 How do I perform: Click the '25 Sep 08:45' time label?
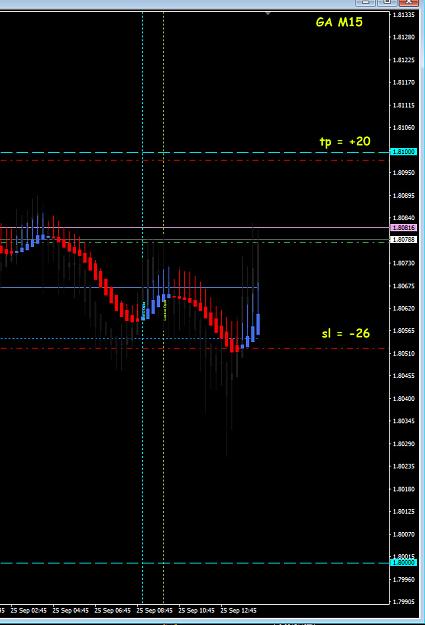tap(155, 611)
